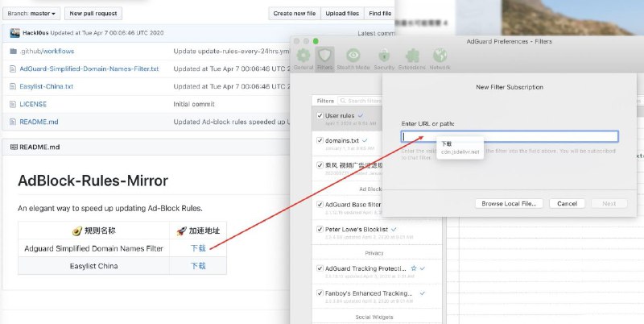This screenshot has height=324, width=644.
Task: Click the README.md header book icon
Action: [x=14, y=147]
